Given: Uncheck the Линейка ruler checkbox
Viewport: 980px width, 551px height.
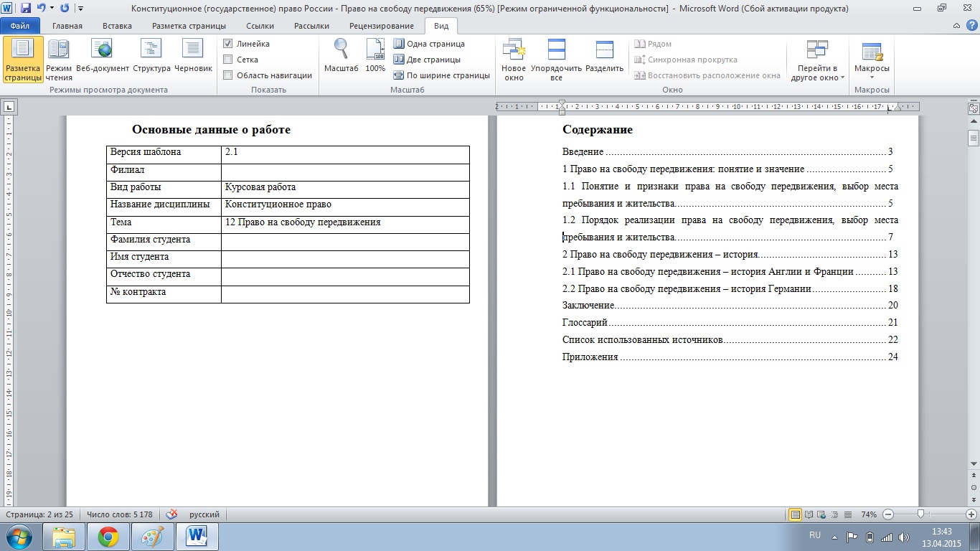Looking at the screenshot, I should tap(227, 44).
